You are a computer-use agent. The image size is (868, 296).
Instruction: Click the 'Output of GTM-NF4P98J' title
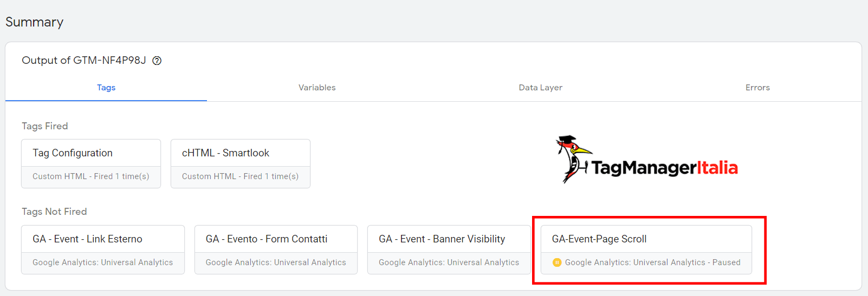click(x=84, y=61)
